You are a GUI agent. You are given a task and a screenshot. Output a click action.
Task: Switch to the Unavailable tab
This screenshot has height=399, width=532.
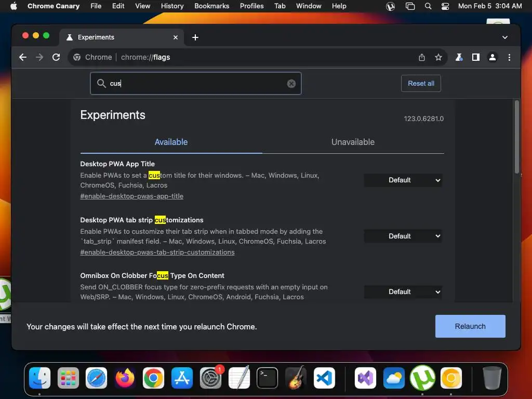point(353,142)
